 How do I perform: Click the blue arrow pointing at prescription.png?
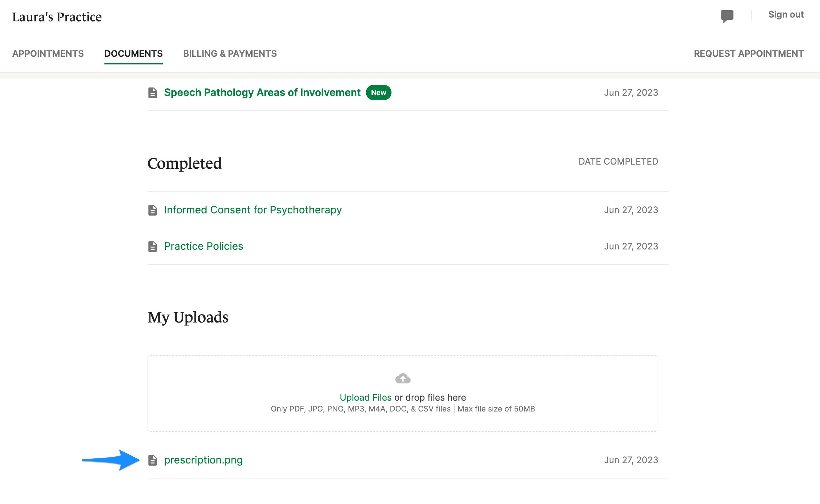[x=110, y=460]
